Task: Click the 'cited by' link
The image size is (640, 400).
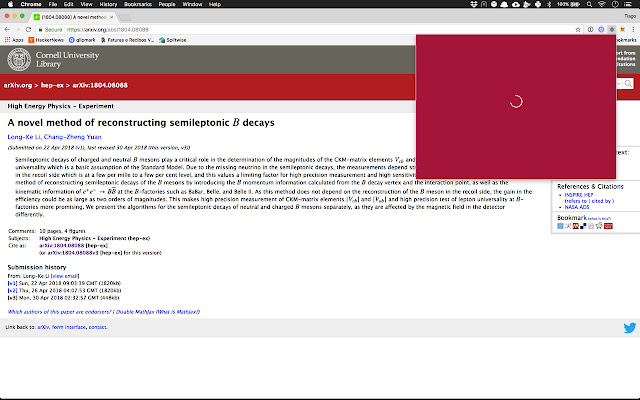Action: (x=601, y=201)
